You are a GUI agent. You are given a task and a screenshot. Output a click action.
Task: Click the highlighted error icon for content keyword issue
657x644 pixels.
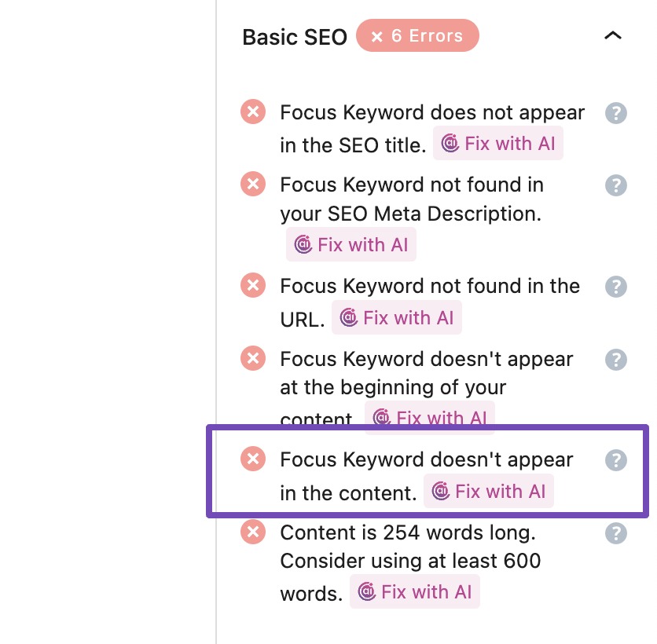coord(253,459)
